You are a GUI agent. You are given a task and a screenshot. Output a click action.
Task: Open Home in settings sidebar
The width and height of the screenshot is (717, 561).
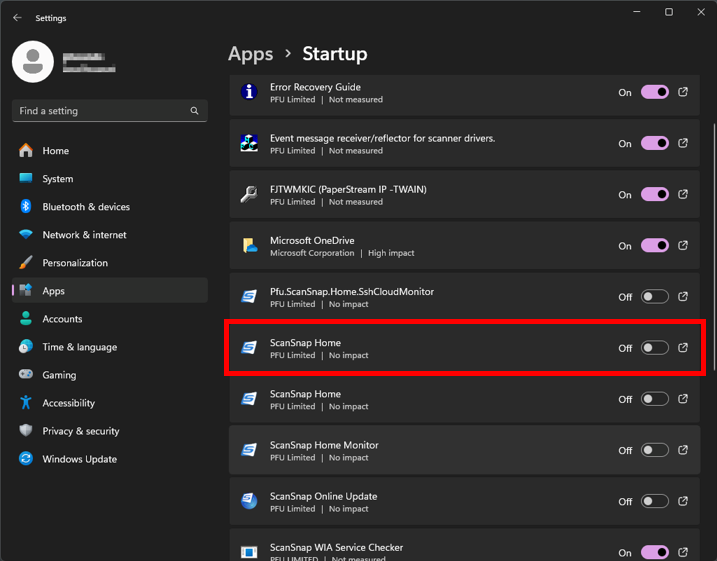tap(110, 150)
